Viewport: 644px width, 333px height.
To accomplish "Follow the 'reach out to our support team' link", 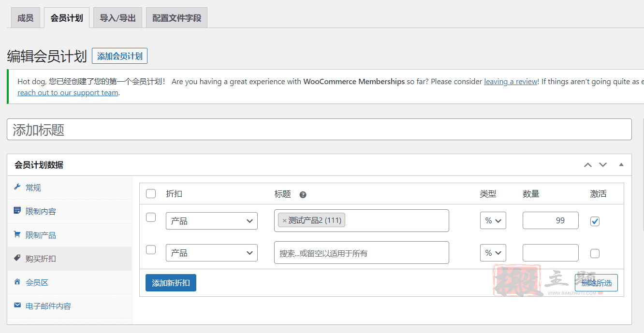I will (x=68, y=93).
